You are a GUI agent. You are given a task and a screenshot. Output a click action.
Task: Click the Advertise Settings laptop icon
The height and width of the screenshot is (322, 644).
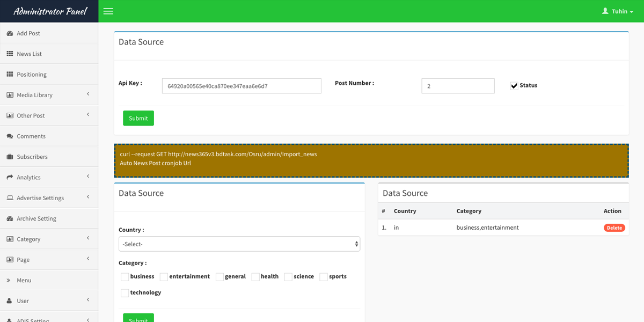(10, 198)
